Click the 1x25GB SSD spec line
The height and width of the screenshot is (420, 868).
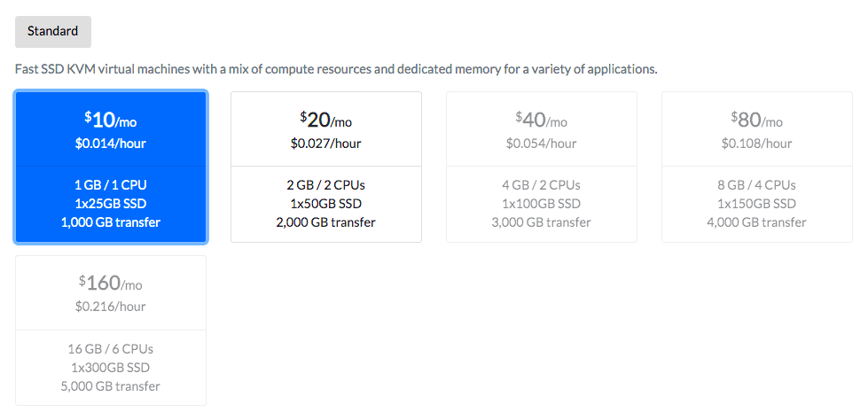pos(111,204)
